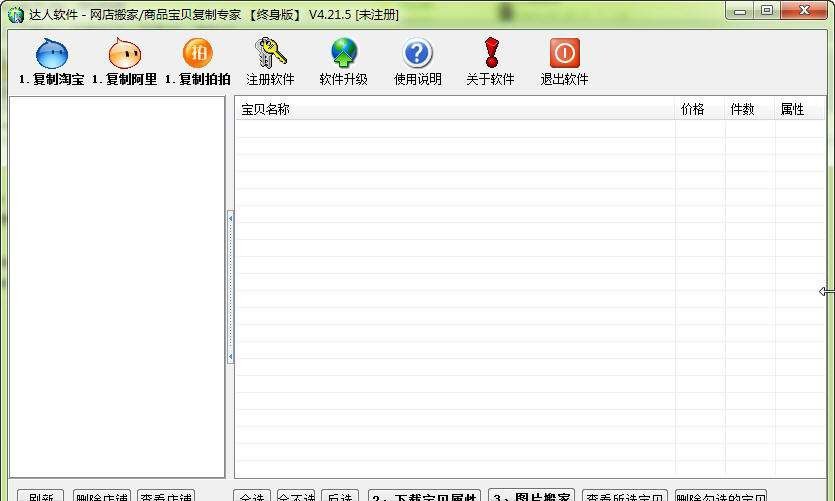The height and width of the screenshot is (501, 835).
Task: Click the 2、下载宝贝属性 button
Action: click(424, 496)
